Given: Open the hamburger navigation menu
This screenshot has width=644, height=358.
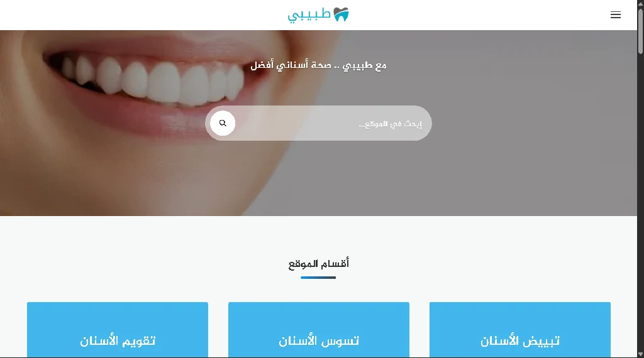Looking at the screenshot, I should coord(615,15).
